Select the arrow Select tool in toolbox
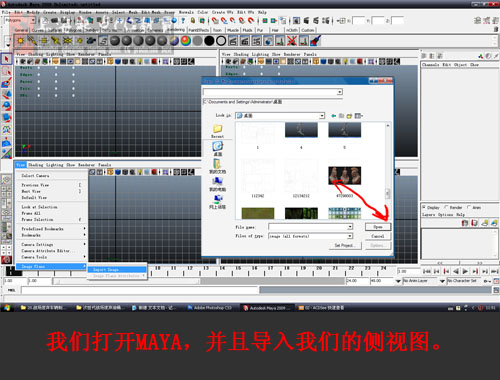This screenshot has height=380, width=500. click(6, 59)
